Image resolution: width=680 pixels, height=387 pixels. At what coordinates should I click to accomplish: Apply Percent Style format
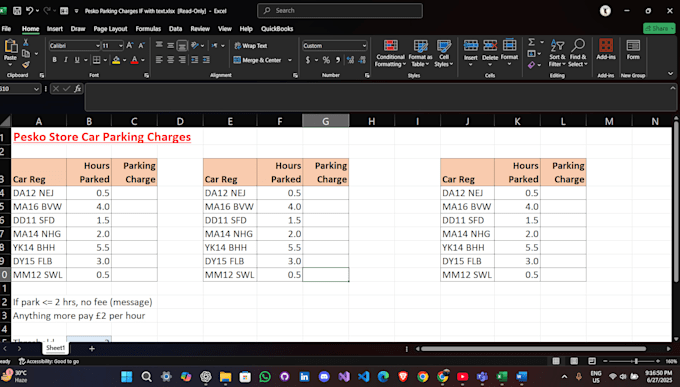326,60
